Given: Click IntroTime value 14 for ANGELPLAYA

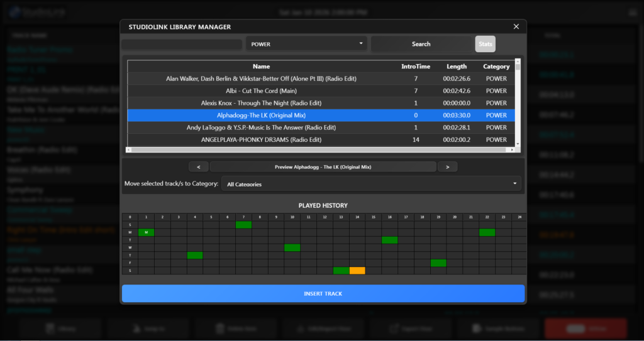Looking at the screenshot, I should tap(416, 139).
